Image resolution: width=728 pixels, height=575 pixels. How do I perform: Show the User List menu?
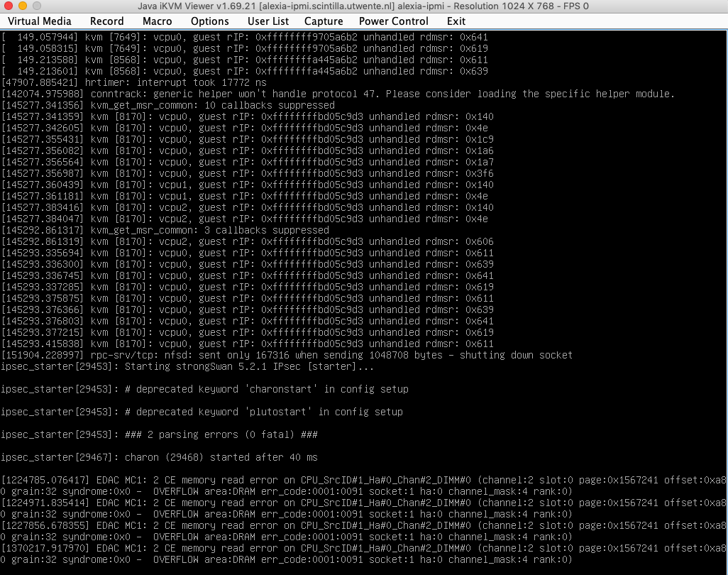coord(268,21)
